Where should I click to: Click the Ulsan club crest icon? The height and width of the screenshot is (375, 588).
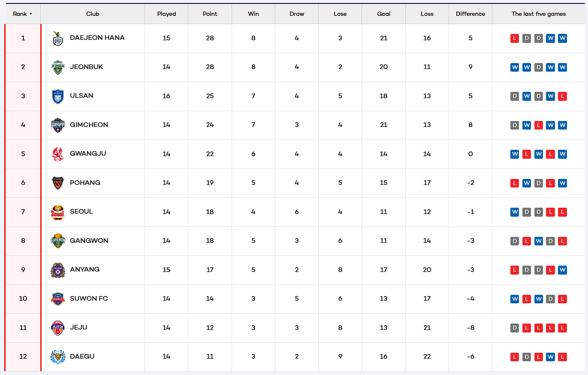[x=57, y=96]
